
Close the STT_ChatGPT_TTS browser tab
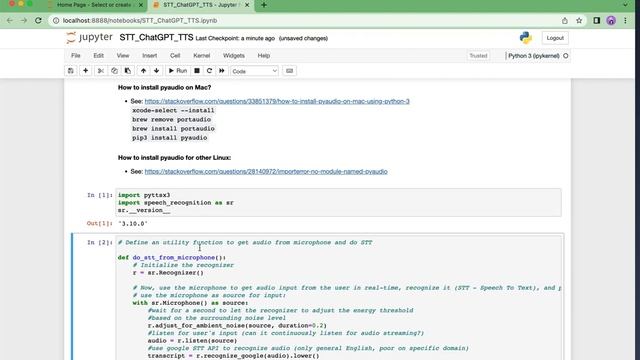tap(247, 5)
